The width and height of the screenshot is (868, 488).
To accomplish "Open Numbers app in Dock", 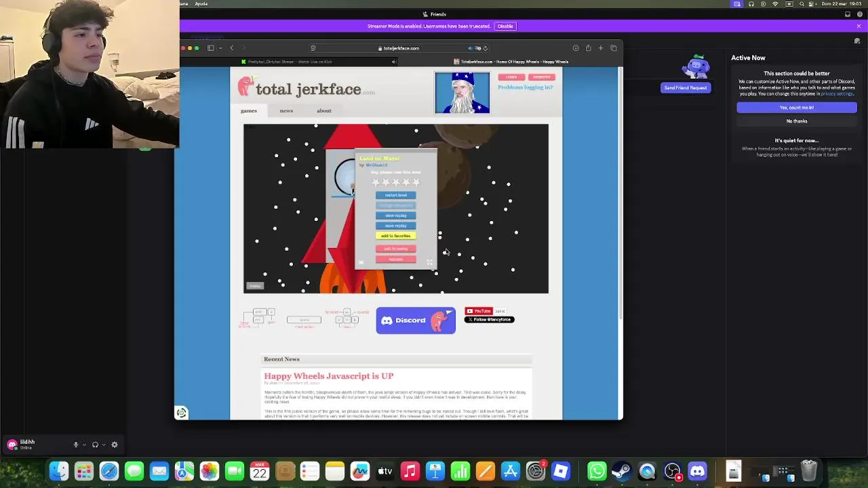I will click(460, 471).
